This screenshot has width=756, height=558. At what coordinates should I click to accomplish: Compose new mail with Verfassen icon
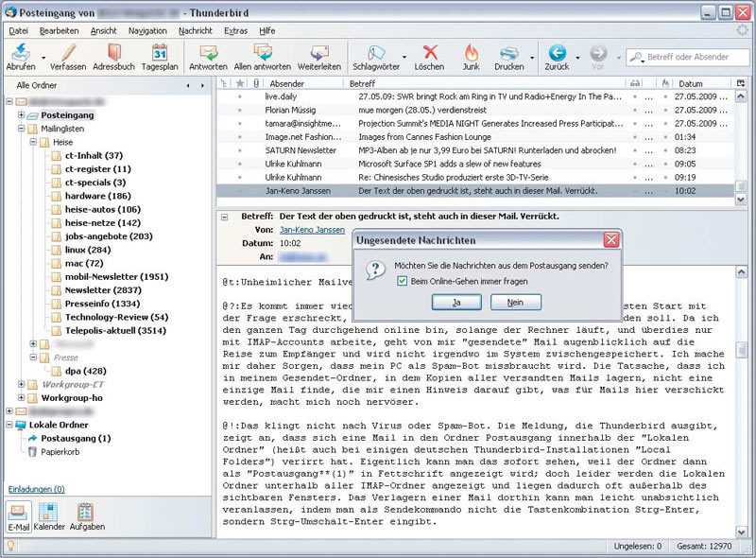click(68, 53)
